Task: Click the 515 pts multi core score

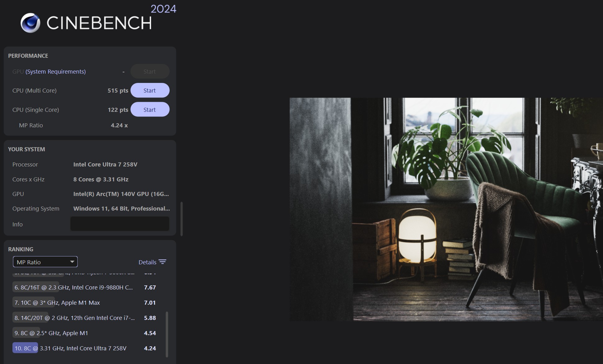Action: tap(118, 90)
